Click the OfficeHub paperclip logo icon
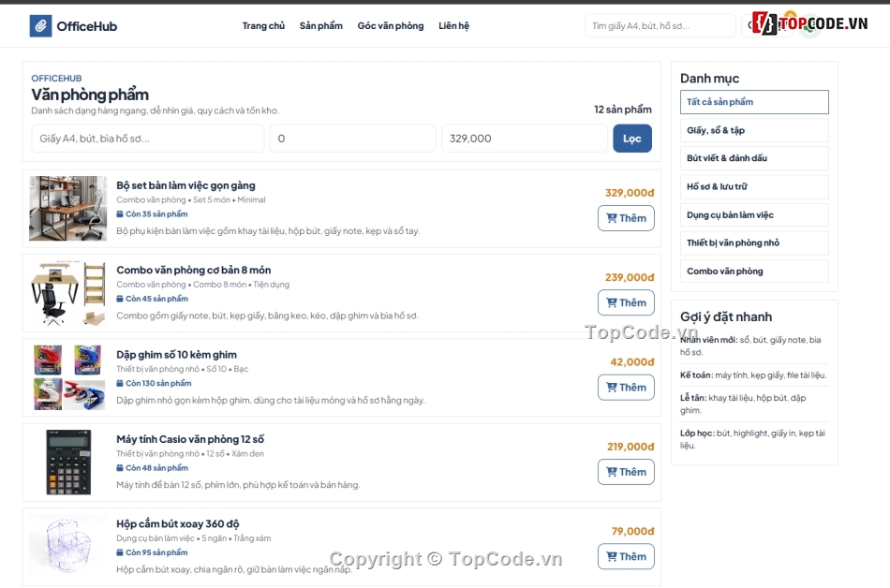 point(40,26)
